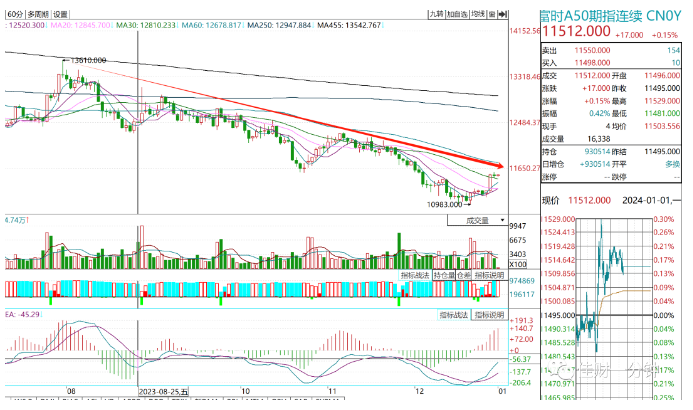Click the title 富时A50期指连续 CN0Y
Viewport: 693px width, 410px height.
pyautogui.click(x=611, y=16)
